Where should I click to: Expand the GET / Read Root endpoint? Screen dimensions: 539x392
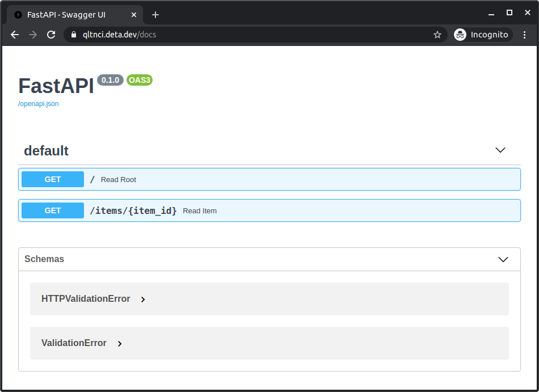click(x=269, y=179)
